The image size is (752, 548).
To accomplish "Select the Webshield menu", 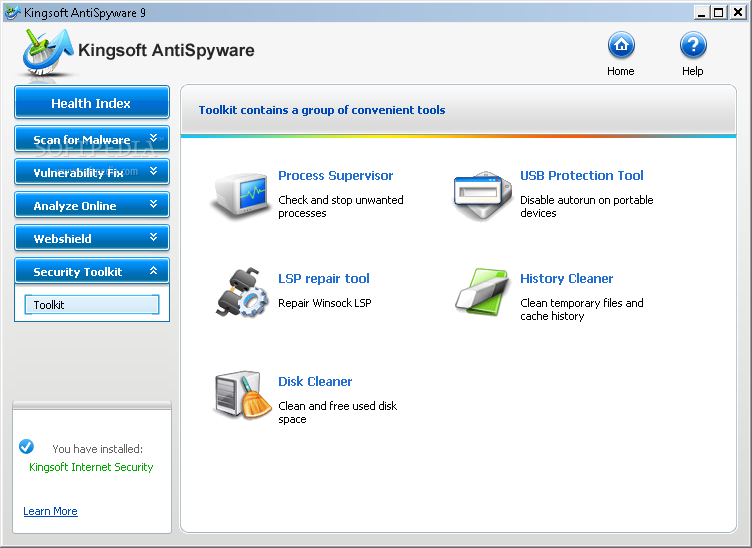I will 92,238.
